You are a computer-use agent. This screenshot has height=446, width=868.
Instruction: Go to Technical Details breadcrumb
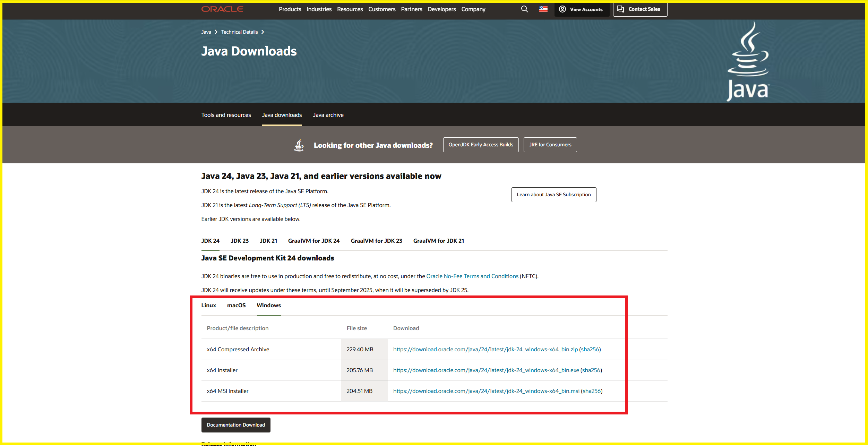239,32
